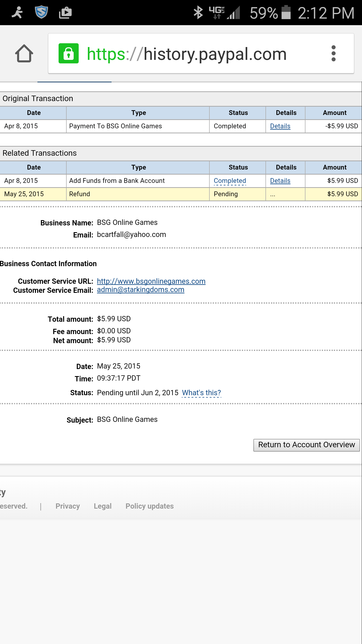
Task: Select the Pending status cell in the Refund row
Action: point(238,194)
